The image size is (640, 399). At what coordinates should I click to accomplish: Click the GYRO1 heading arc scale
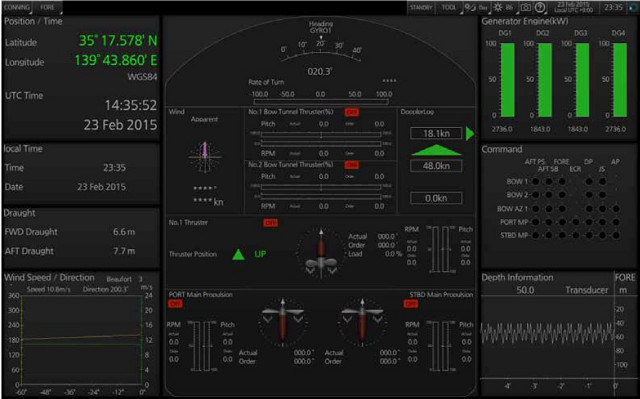point(321,52)
